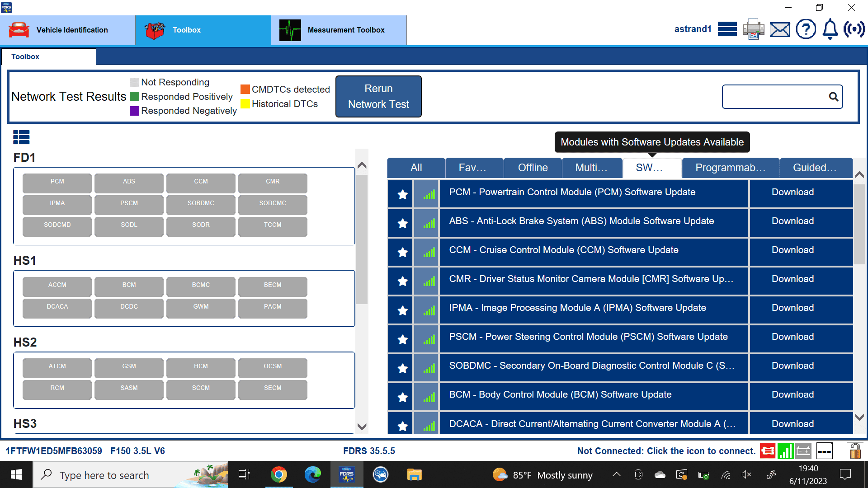868x488 pixels.
Task: Toggle favorite star for PCM Software Update
Action: tap(402, 194)
